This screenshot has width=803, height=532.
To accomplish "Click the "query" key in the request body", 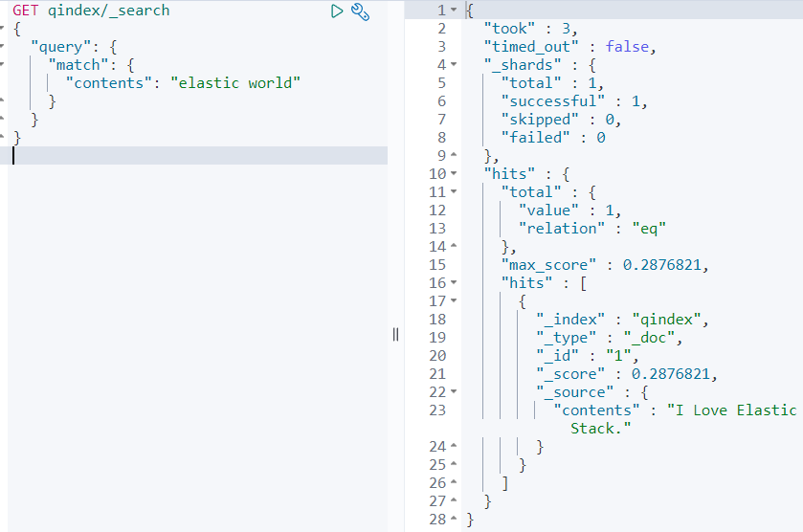I will [x=61, y=47].
